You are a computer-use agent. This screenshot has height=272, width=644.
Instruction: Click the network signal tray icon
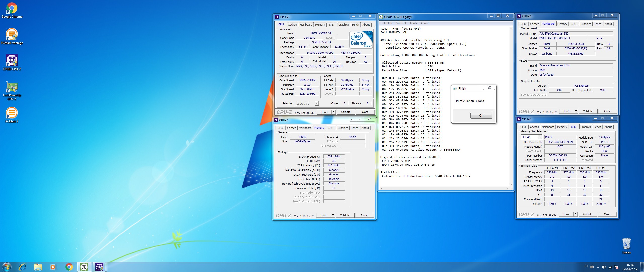(610, 267)
